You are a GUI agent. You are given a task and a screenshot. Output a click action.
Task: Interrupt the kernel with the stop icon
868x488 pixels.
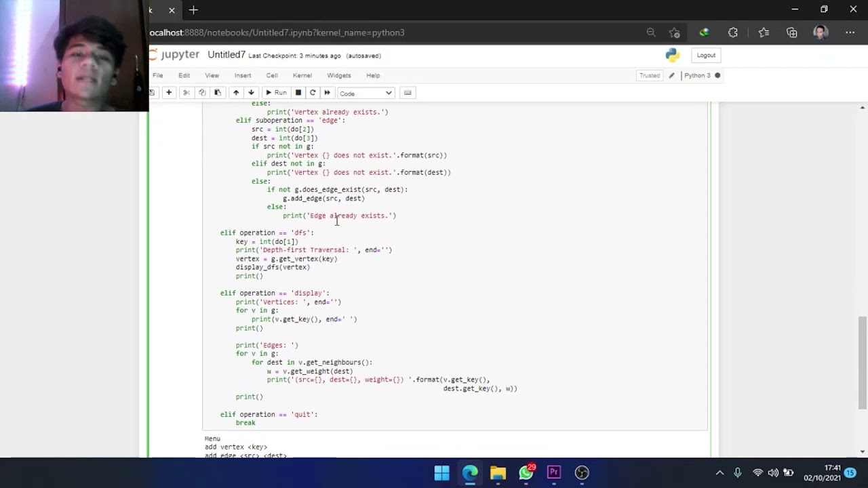tap(298, 93)
